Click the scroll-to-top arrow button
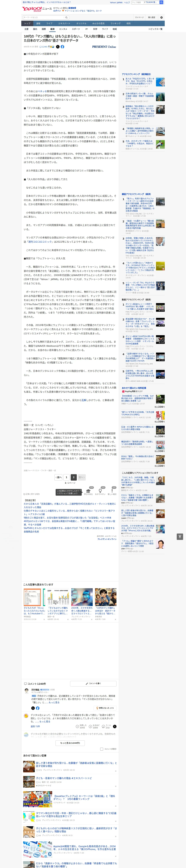The height and width of the screenshot is (868, 186). [180, 536]
